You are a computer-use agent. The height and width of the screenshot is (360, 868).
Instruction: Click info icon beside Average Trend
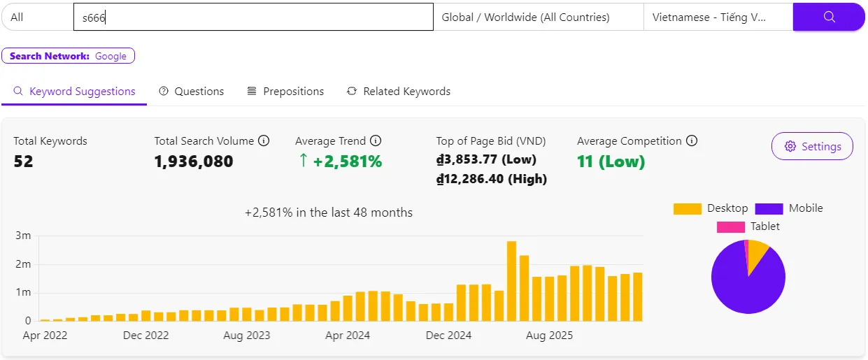point(376,141)
